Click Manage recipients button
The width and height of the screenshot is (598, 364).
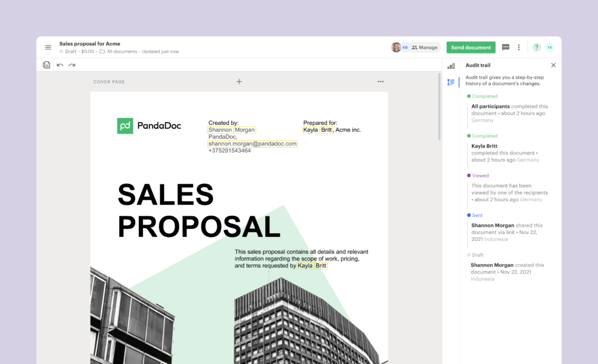click(425, 47)
